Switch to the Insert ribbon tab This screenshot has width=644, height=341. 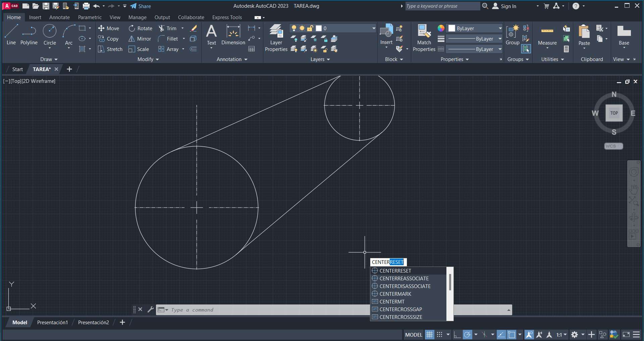click(35, 17)
